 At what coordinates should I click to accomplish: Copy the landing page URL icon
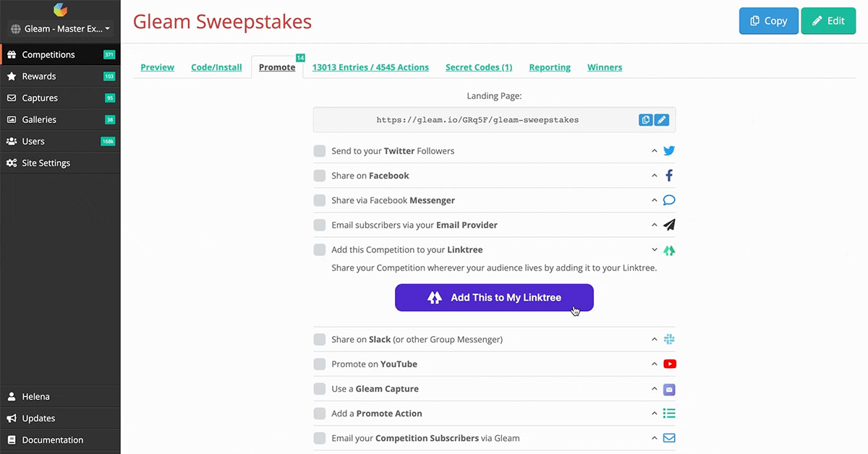[646, 120]
